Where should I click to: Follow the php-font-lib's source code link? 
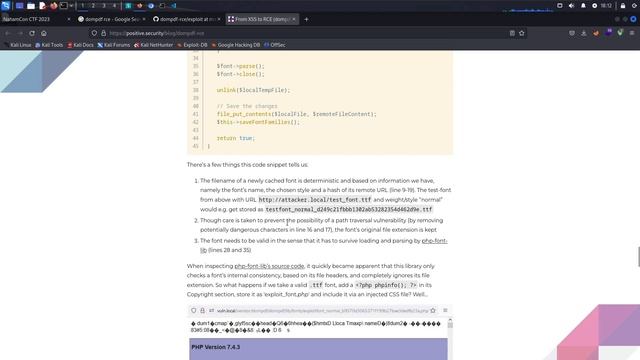click(269, 266)
